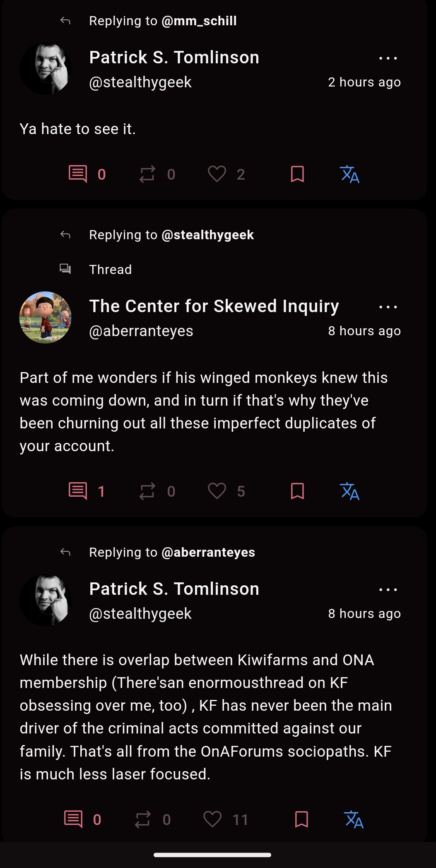Translate the Kiwifarms and ONA post
Image resolution: width=436 pixels, height=868 pixels.
354,820
